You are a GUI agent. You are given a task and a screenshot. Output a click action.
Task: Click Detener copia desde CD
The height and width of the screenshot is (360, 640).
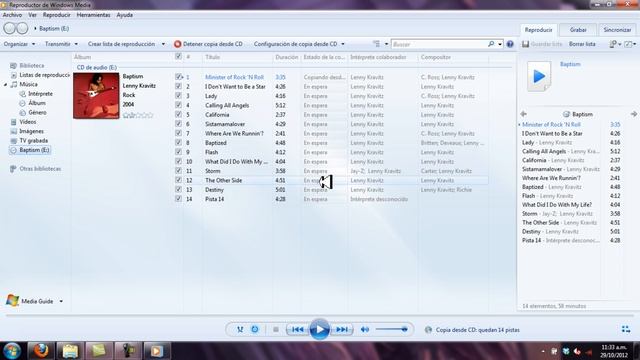[208, 44]
